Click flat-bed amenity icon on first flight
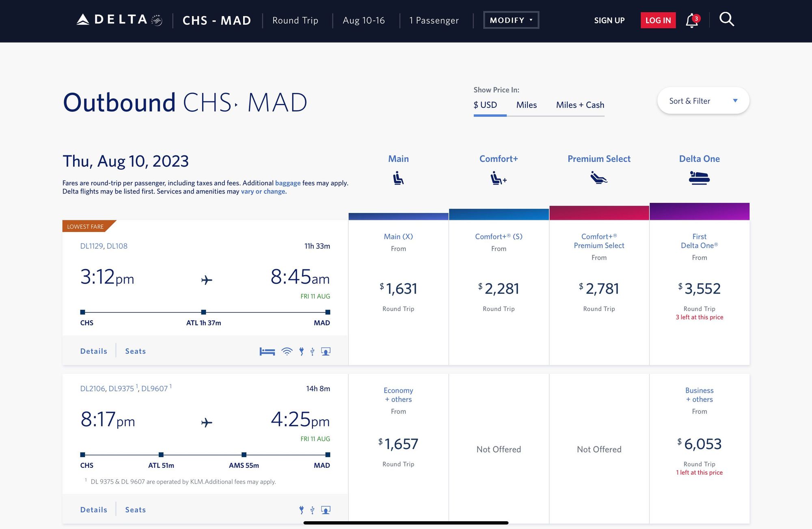The width and height of the screenshot is (812, 529). (267, 351)
